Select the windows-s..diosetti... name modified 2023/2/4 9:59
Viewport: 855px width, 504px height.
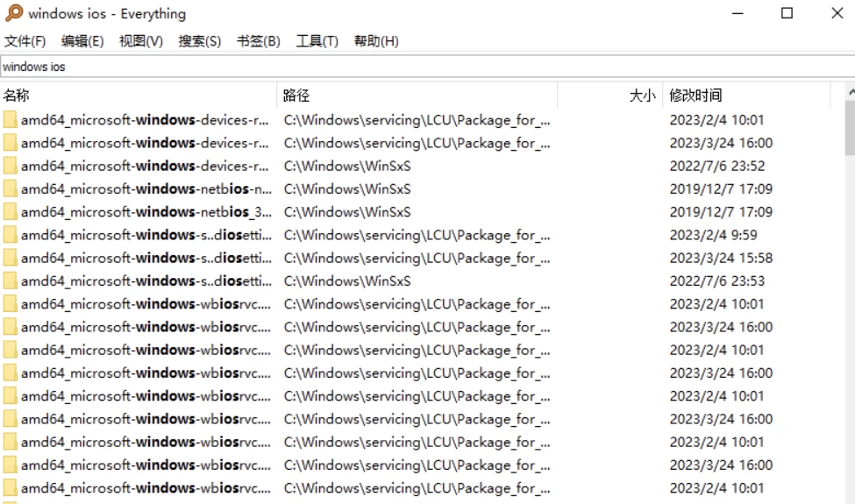(146, 235)
